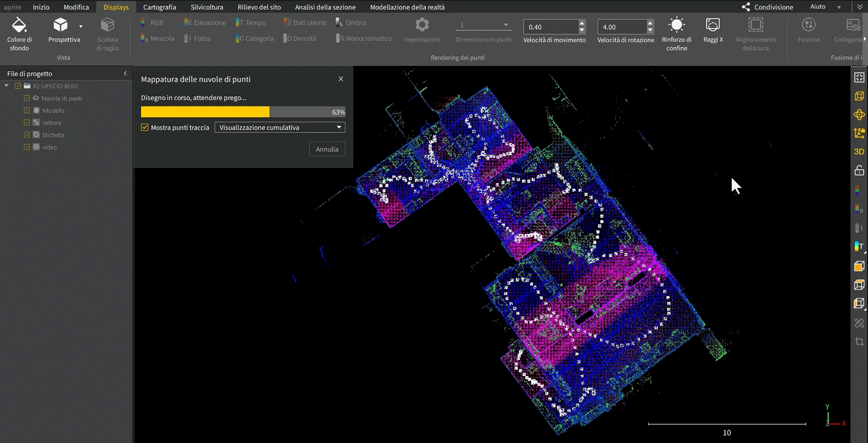Switch to the Cartografia tab

tap(159, 7)
